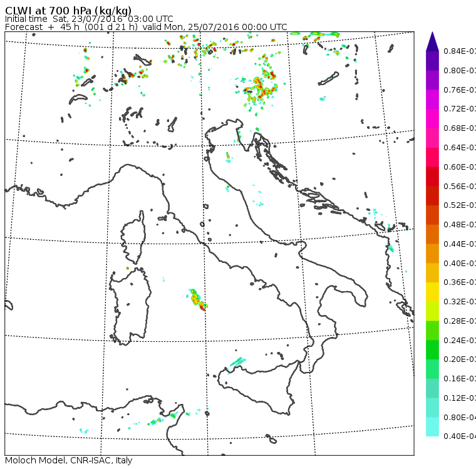Pick the band between 0.24E-03 and 0.20E-03
The height and width of the screenshot is (469, 476).
tap(432, 350)
